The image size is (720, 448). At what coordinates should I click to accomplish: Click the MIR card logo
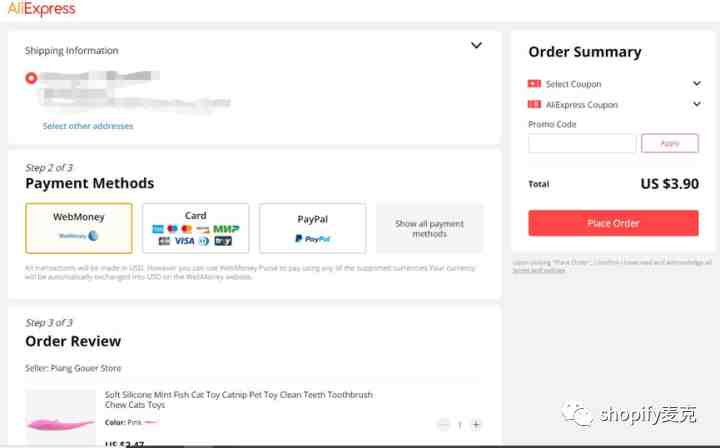[226, 229]
